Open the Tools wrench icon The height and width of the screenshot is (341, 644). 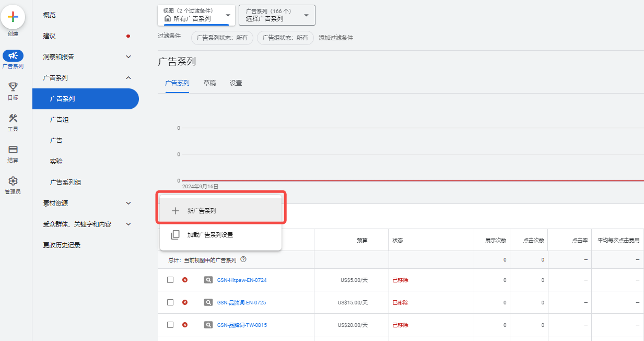(13, 118)
